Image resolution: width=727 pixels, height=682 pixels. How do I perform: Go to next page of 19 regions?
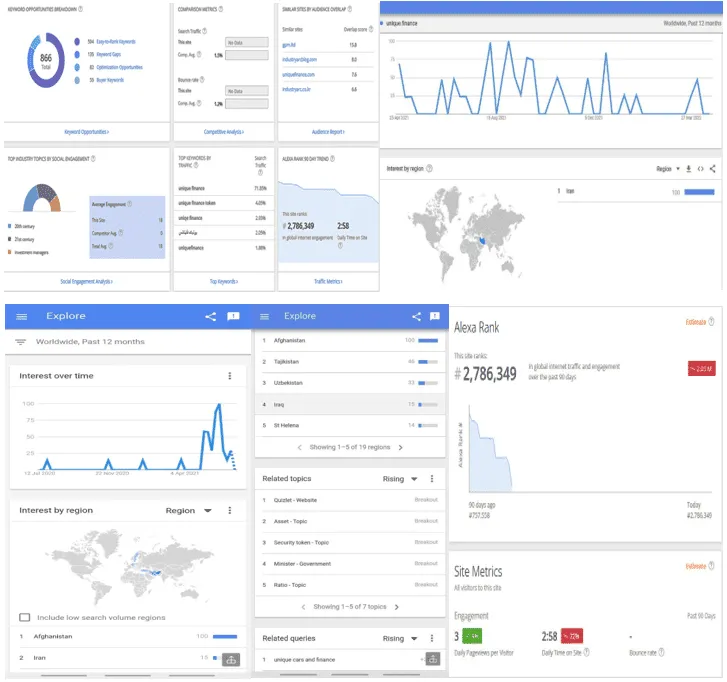[x=401, y=448]
